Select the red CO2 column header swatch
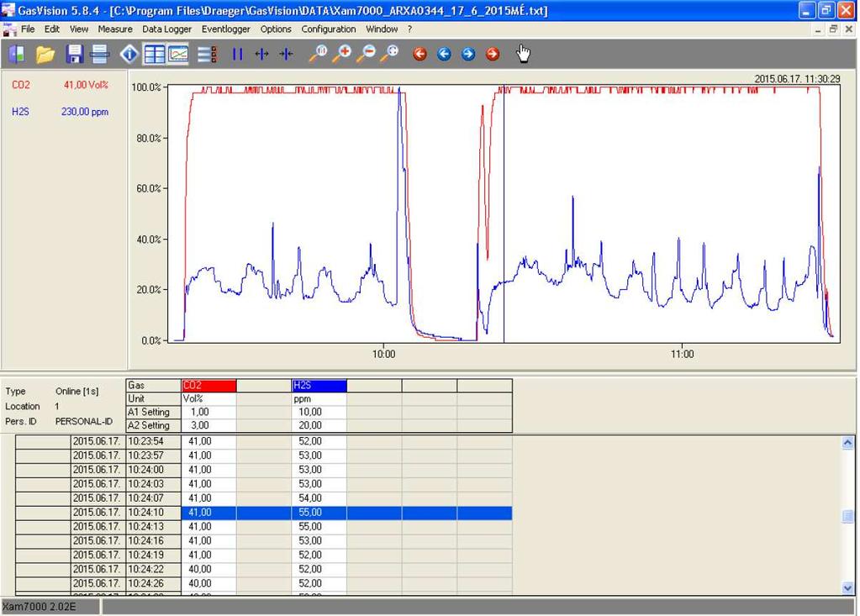 pyautogui.click(x=209, y=386)
